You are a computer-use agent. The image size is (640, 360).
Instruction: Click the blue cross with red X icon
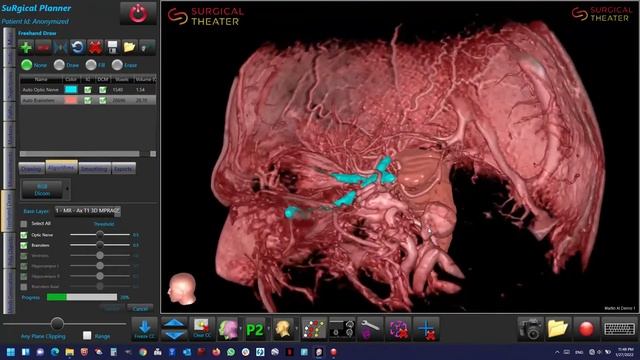click(x=426, y=329)
